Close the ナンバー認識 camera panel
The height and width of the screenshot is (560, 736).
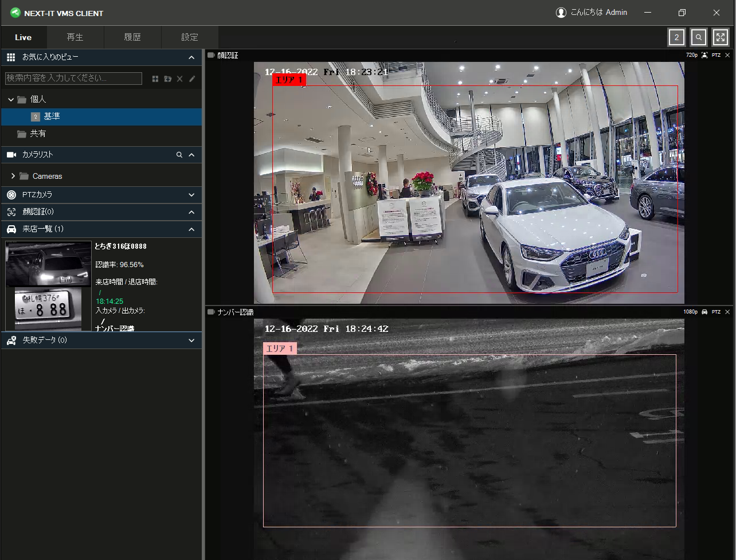click(727, 312)
